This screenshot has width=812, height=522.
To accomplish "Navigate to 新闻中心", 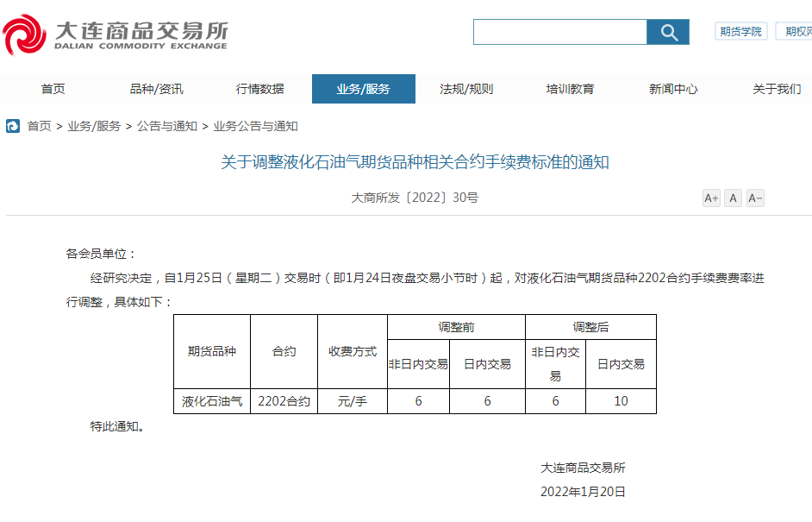I will click(673, 89).
